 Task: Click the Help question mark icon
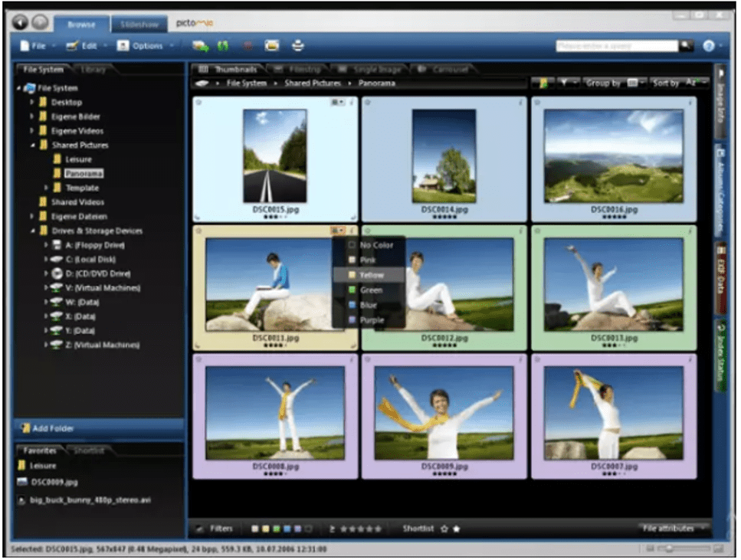pyautogui.click(x=710, y=45)
